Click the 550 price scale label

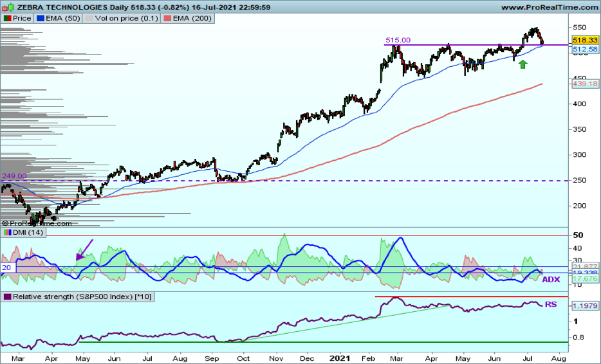point(579,27)
